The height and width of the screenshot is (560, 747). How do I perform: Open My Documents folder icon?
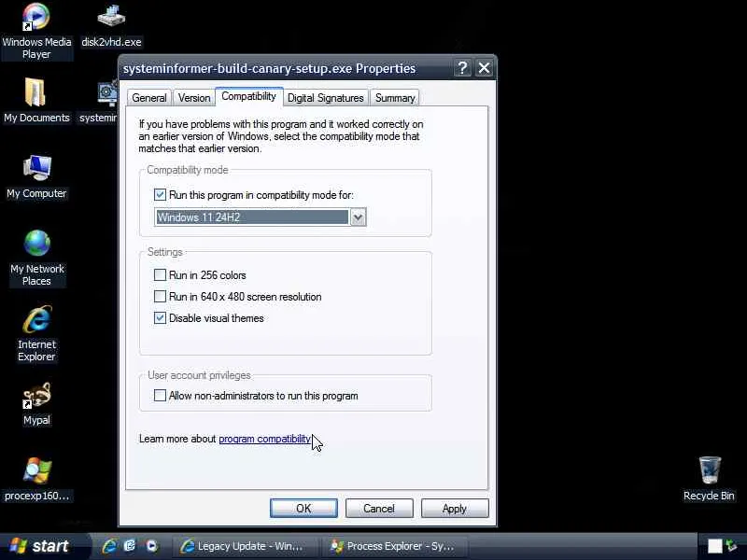click(x=36, y=100)
